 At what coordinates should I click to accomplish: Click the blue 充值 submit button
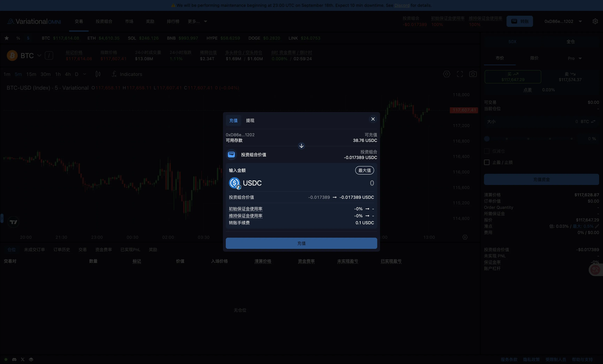[301, 243]
